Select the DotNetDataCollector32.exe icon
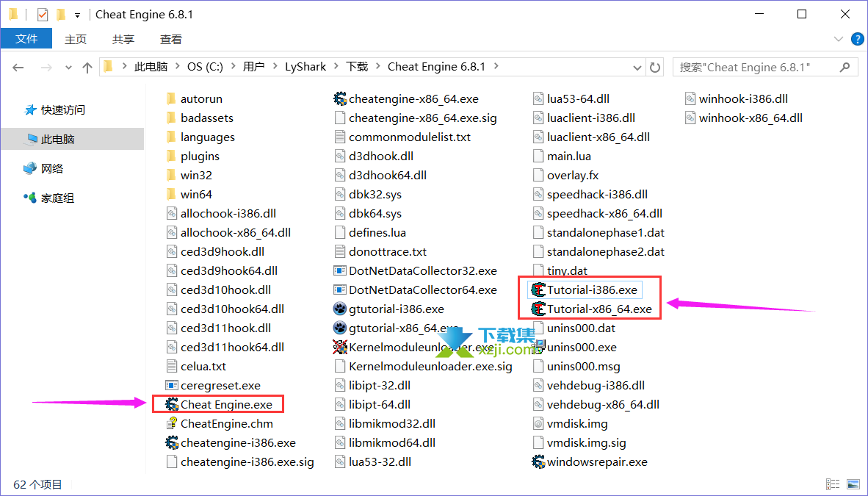This screenshot has height=496, width=868. point(340,271)
